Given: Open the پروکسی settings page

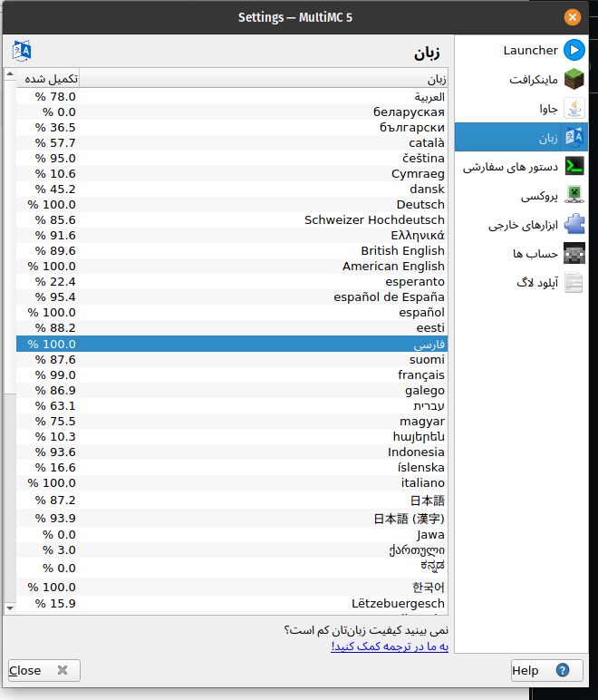Looking at the screenshot, I should pyautogui.click(x=521, y=195).
